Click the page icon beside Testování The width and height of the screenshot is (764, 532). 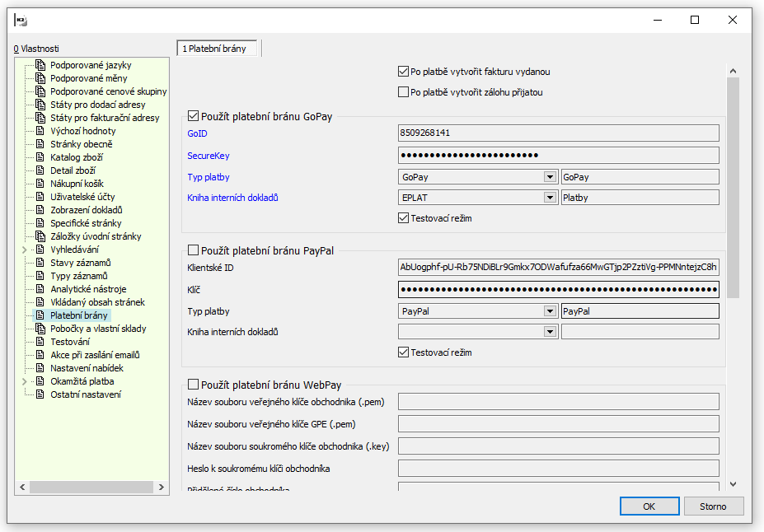[x=40, y=341]
